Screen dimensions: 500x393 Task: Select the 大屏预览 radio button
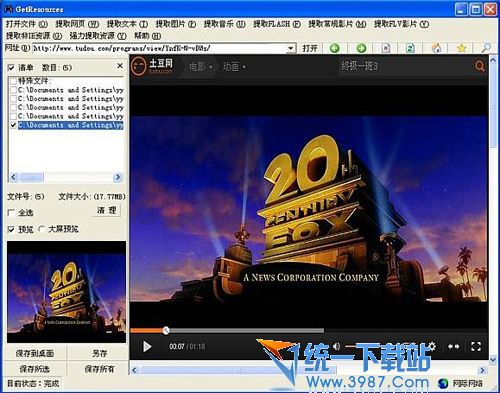41,229
